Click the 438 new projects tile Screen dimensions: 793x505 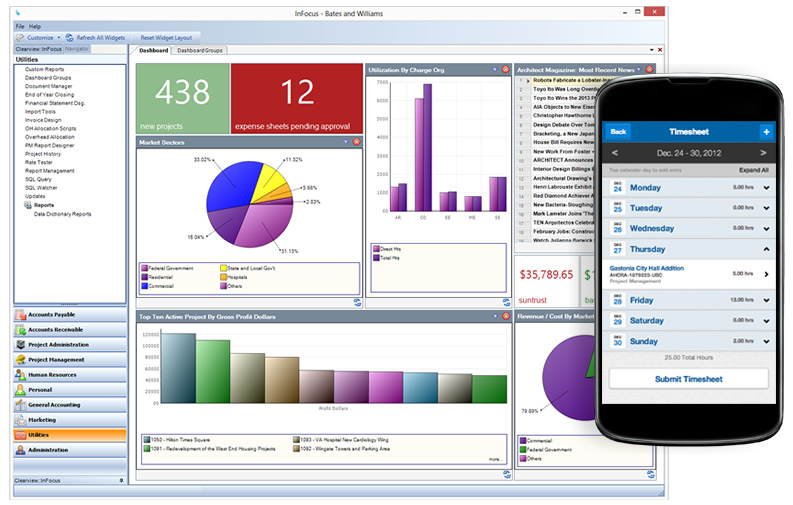[x=183, y=99]
